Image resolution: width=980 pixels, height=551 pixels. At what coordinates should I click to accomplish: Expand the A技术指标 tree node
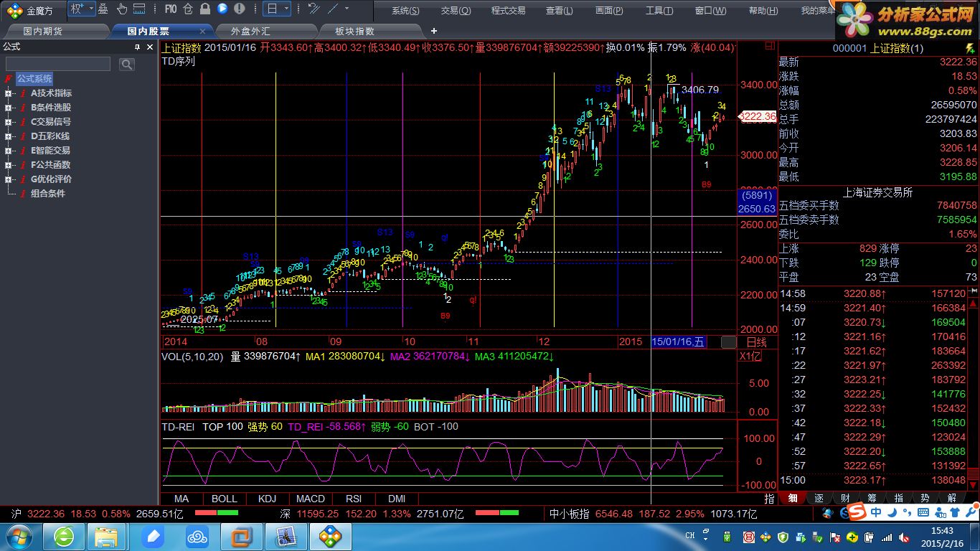(x=8, y=93)
